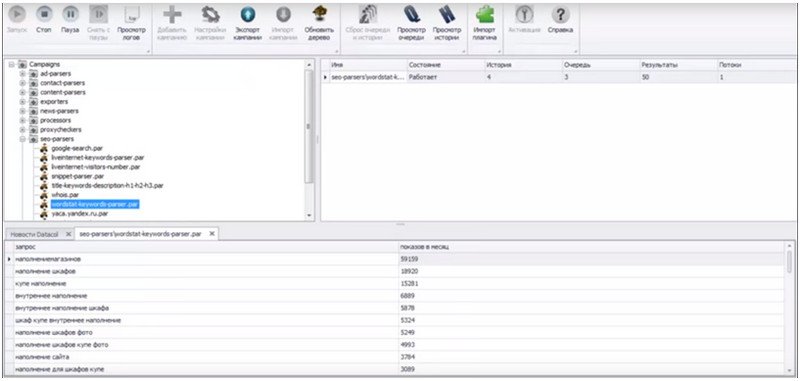Click campaign tree scrollbar up arrow
This screenshot has width=800, height=381.
tap(308, 65)
